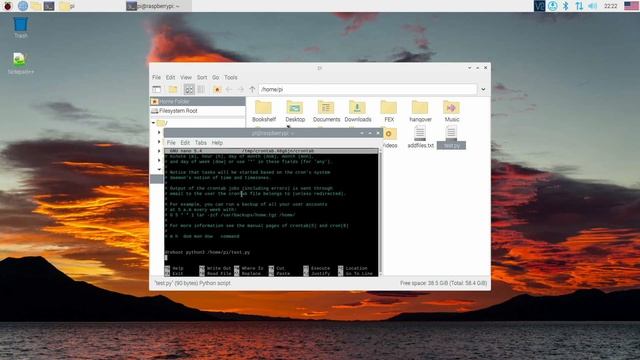Select Desktop folder
This screenshot has height=360, width=640.
[x=295, y=111]
